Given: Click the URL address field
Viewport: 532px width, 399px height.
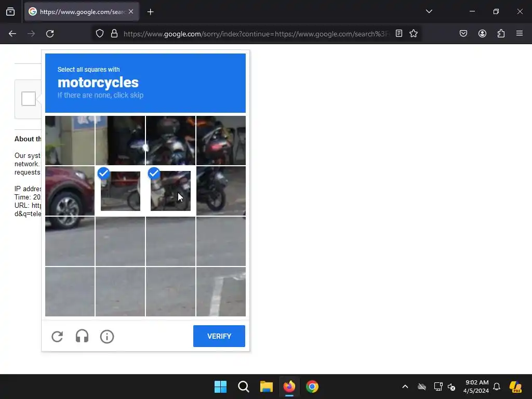Looking at the screenshot, I should pyautogui.click(x=257, y=34).
